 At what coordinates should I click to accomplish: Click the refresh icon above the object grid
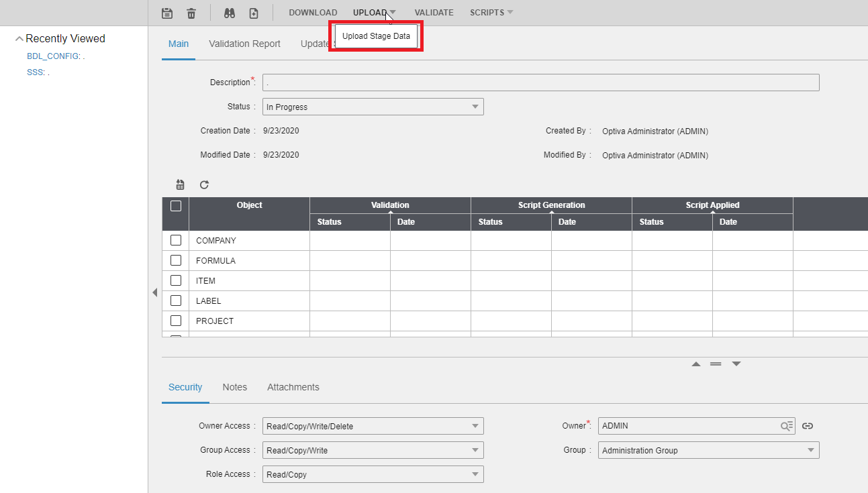(204, 184)
